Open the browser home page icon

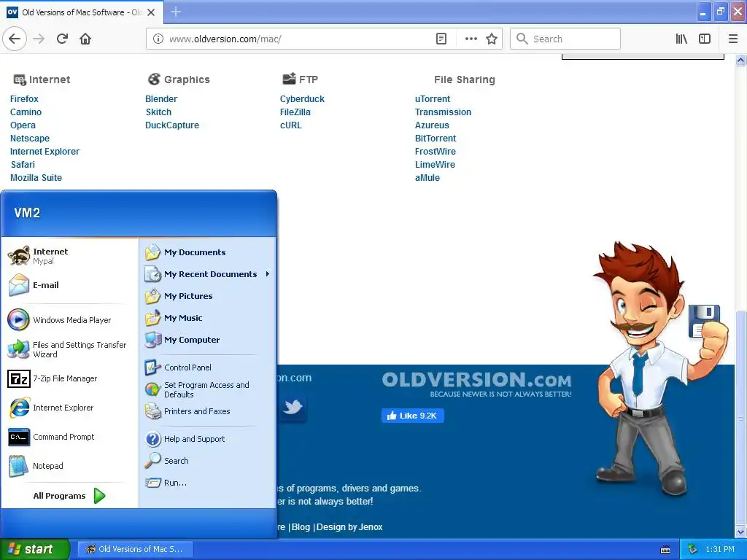[85, 39]
